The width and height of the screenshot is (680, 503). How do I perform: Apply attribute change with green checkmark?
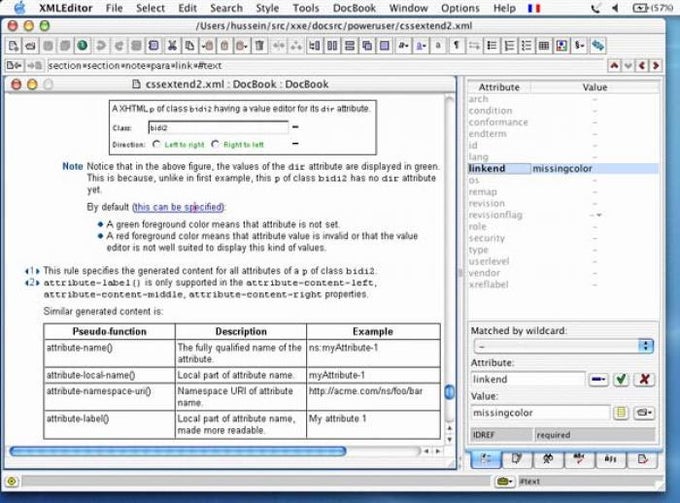click(621, 379)
